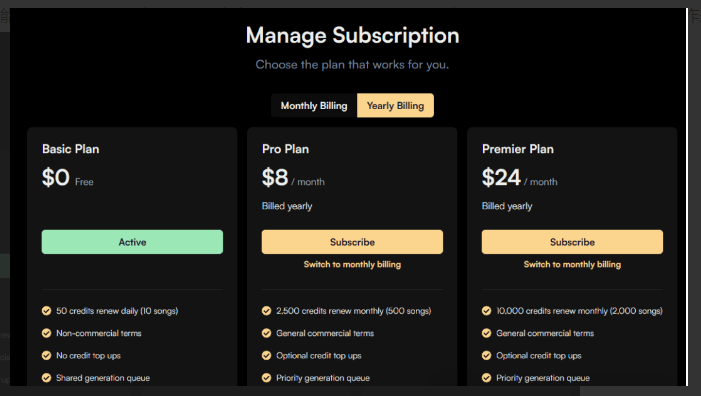This screenshot has width=701, height=396.
Task: Click checkmark icon beside Non-commercial terms
Action: [46, 333]
